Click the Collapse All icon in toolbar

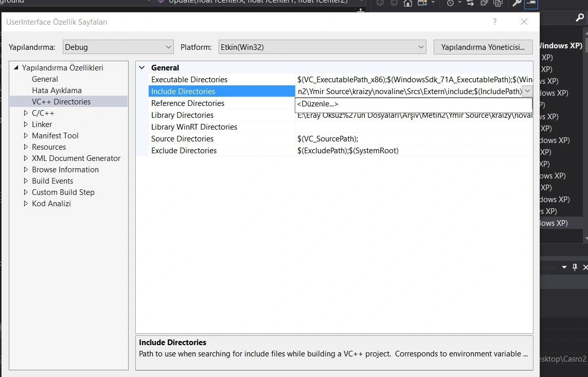coord(484,3)
